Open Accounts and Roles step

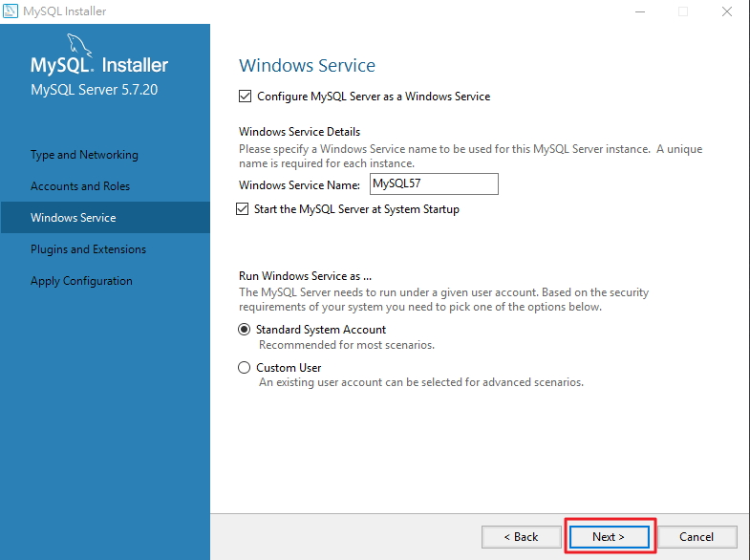coord(80,186)
